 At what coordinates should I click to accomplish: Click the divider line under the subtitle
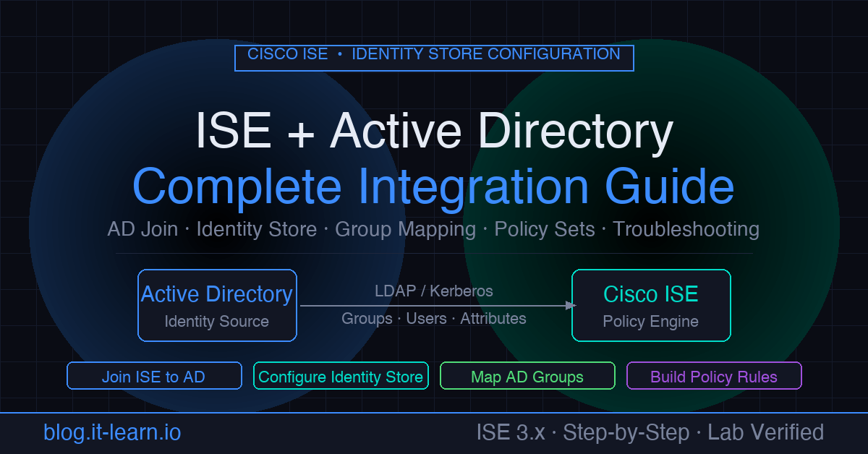[x=434, y=253]
